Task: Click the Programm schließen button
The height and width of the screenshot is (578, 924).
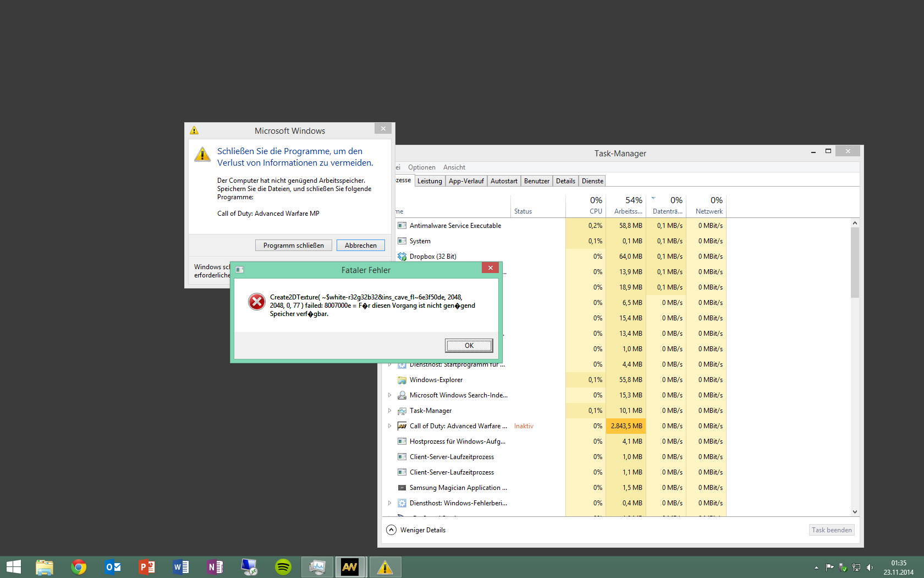Action: (x=294, y=246)
